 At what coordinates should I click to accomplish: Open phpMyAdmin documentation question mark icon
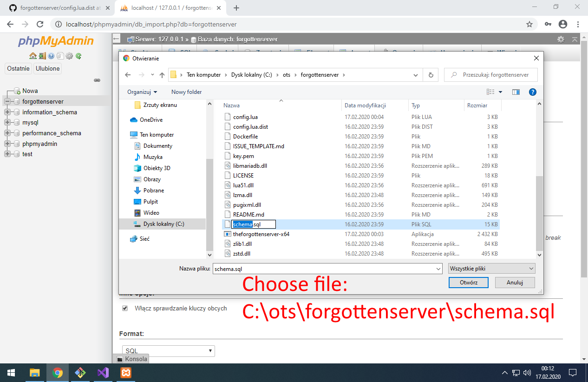point(51,56)
